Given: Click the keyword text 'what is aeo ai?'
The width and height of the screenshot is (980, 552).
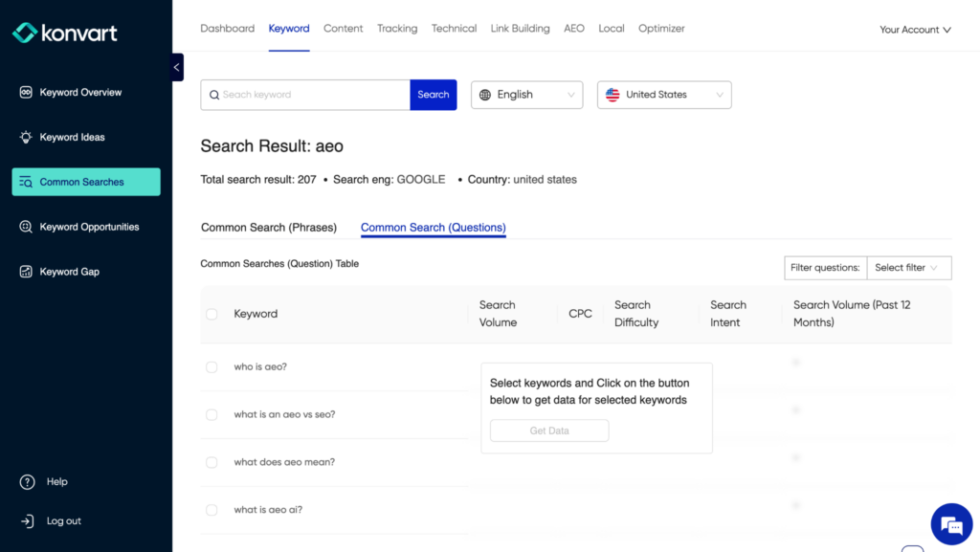Looking at the screenshot, I should [268, 510].
